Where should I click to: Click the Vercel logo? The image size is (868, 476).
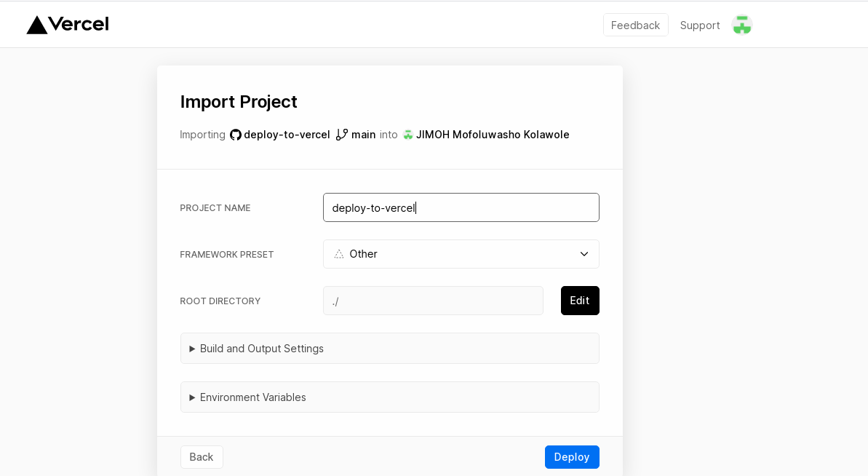pos(68,25)
